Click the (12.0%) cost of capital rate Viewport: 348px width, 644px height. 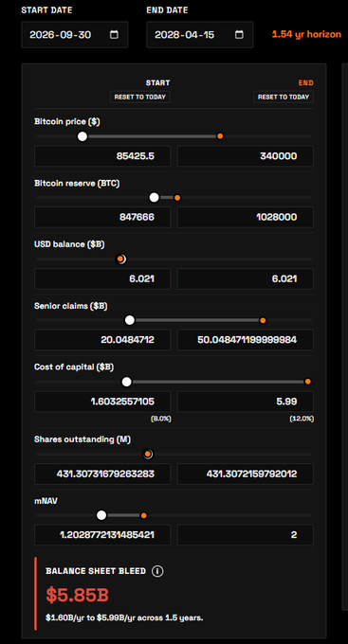coord(302,419)
